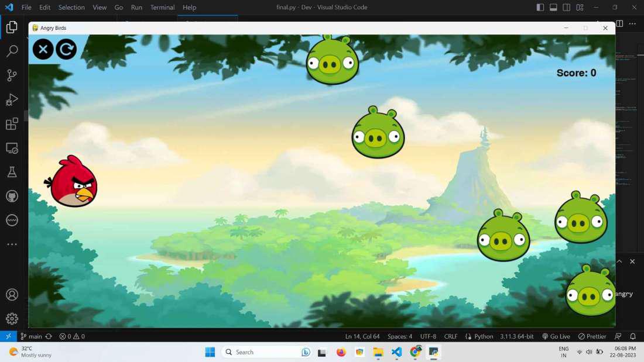Image resolution: width=644 pixels, height=362 pixels.
Task: Open the Run menu
Action: click(x=136, y=8)
